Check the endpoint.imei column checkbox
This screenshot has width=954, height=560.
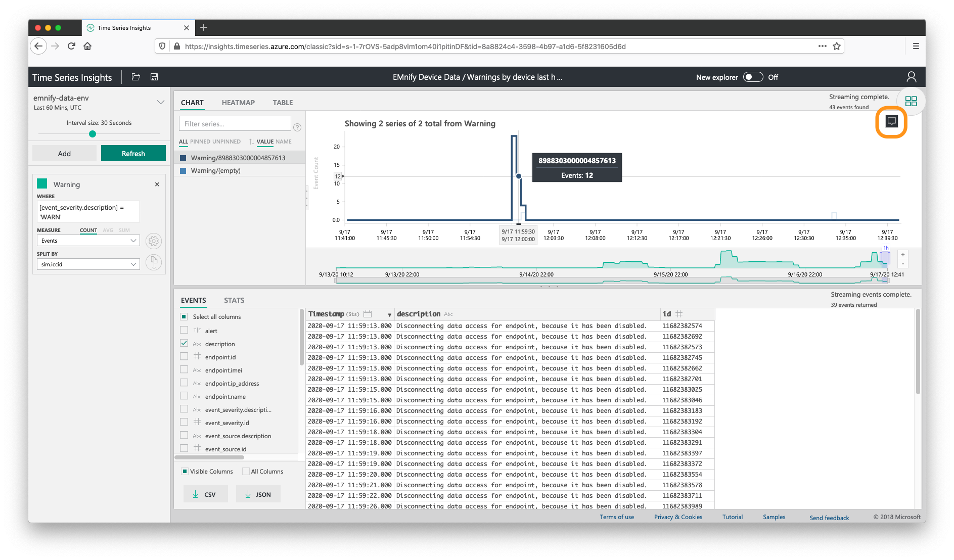(x=184, y=369)
